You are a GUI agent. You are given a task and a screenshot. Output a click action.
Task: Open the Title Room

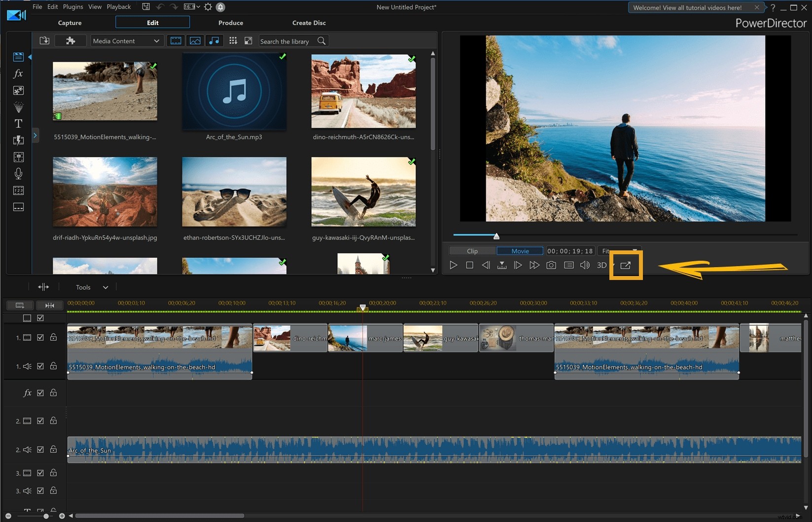pos(18,124)
